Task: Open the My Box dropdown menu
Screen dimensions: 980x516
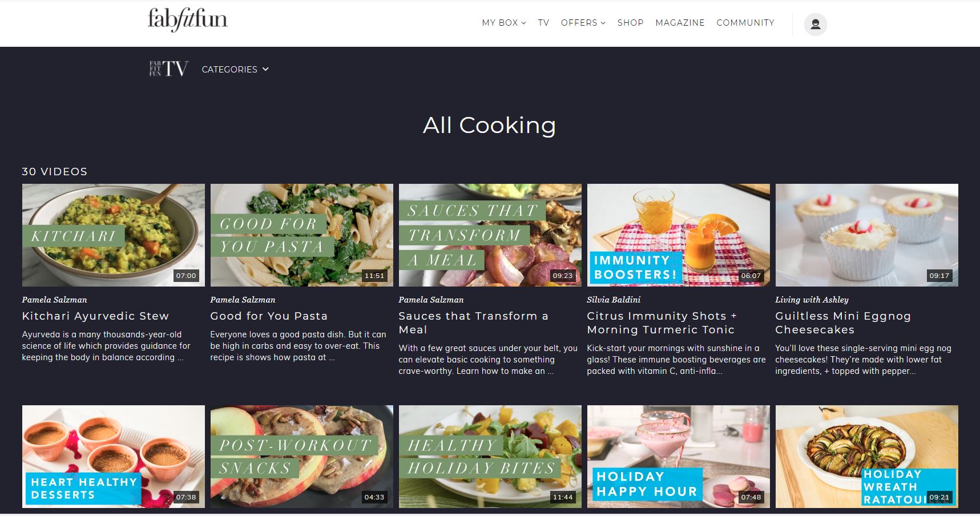Action: (503, 23)
